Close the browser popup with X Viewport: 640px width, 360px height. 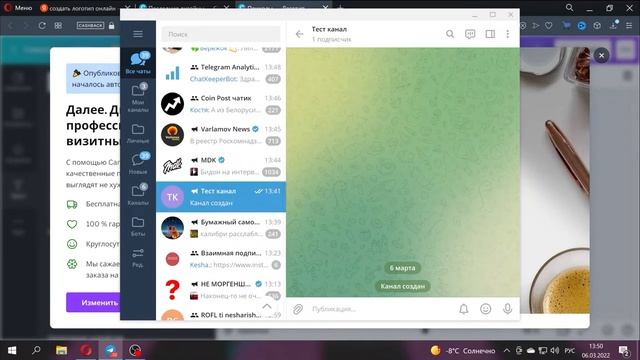(x=601, y=55)
